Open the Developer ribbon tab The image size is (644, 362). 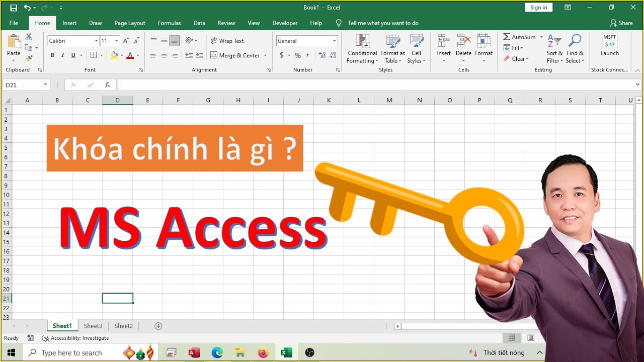(285, 23)
